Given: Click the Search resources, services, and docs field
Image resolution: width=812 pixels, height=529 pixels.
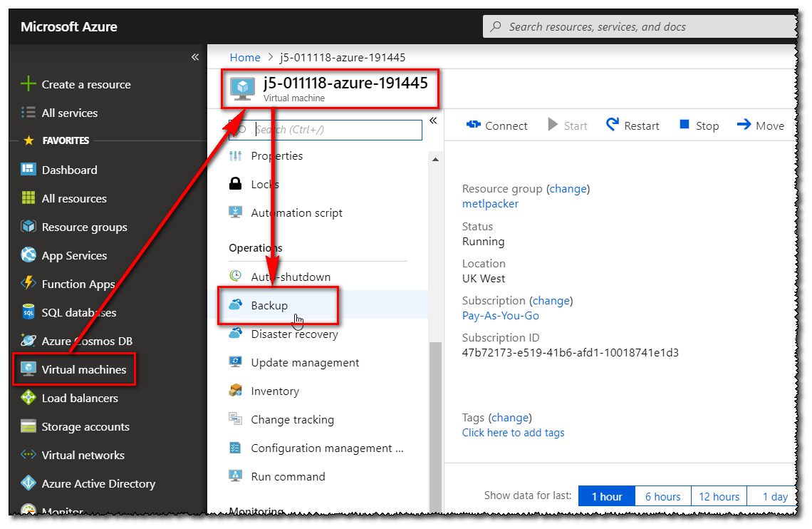Looking at the screenshot, I should point(640,26).
